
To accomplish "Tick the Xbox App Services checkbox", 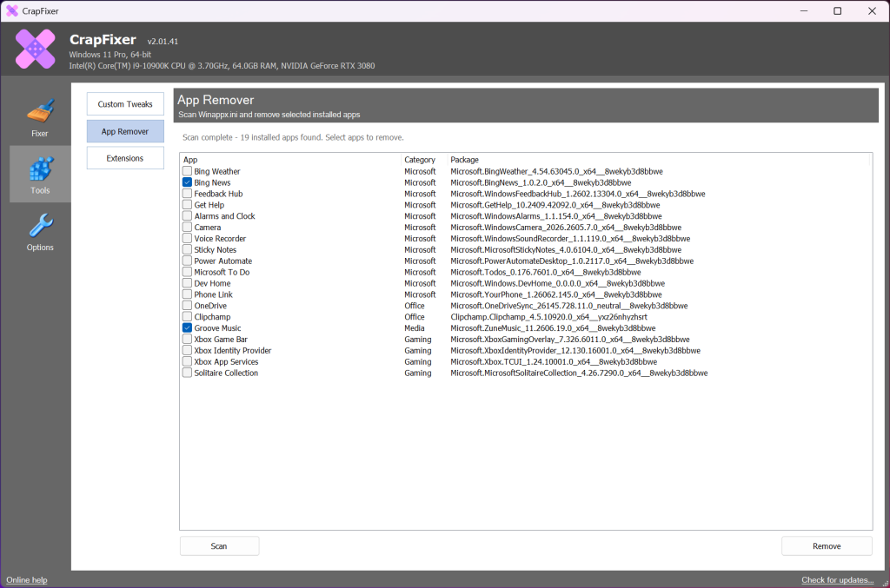I will coord(187,361).
